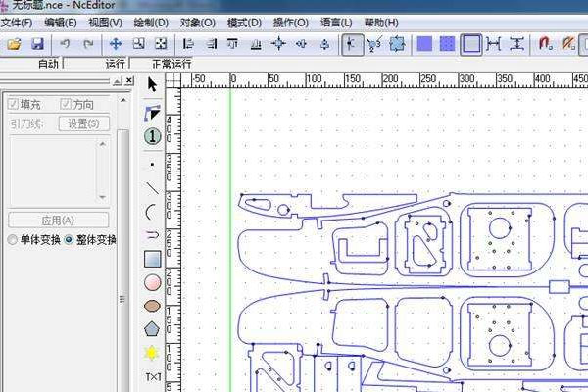Viewport: 588px width, 392px height.
Task: Pick the rectangle drawing tool
Action: [x=152, y=259]
